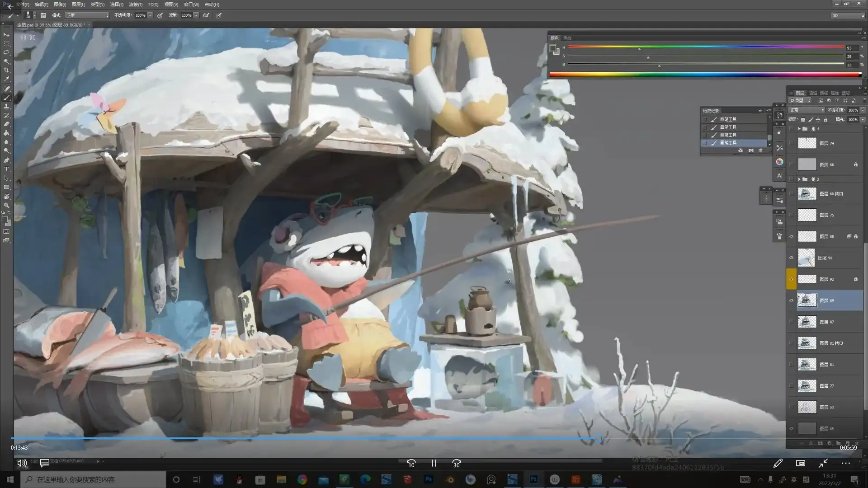Screen dimensions: 868x488
Task: Show layer 图层 87 visibility box
Action: [791, 322]
